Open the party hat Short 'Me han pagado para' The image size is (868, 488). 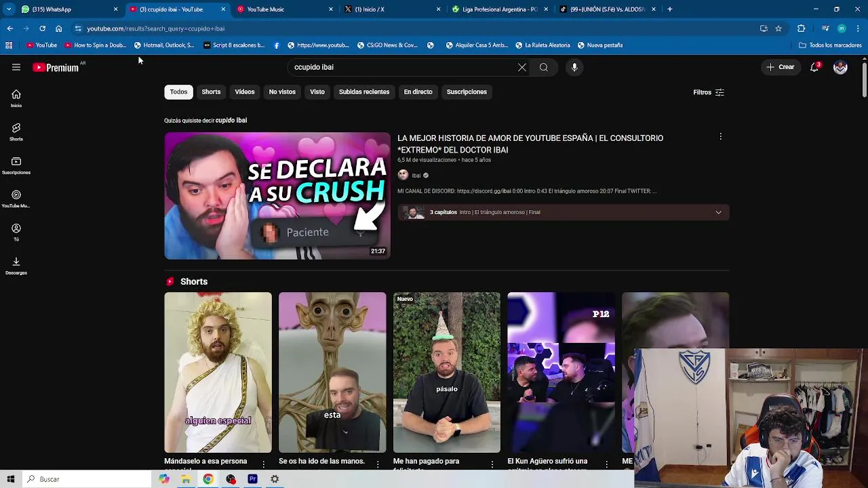(447, 372)
